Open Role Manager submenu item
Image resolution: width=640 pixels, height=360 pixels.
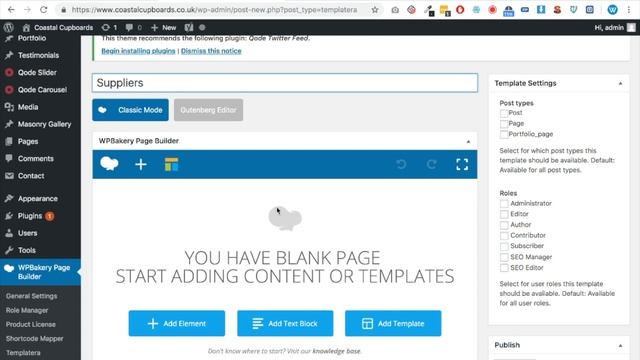27,310
